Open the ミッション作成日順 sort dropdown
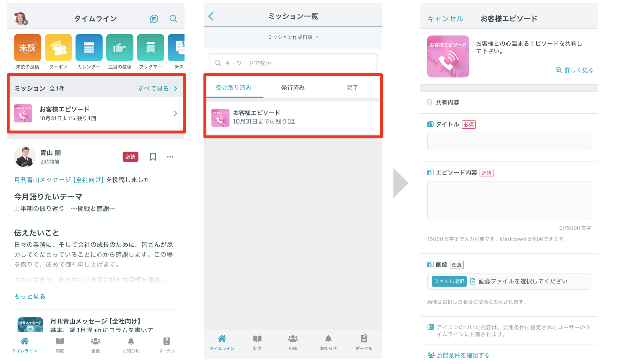The height and width of the screenshot is (364, 617). pos(293,37)
